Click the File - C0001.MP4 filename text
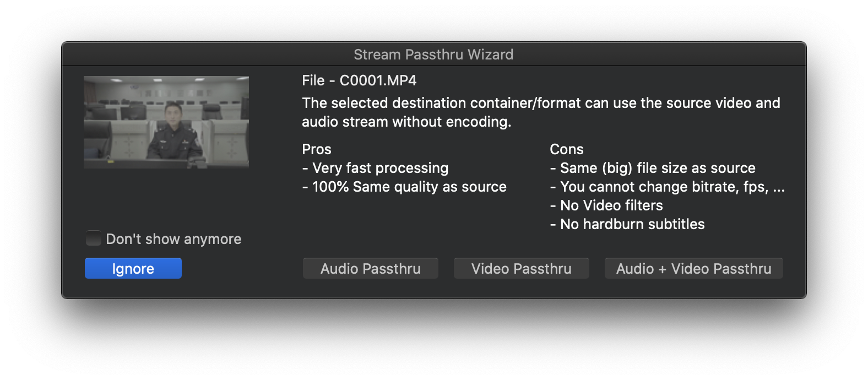Image resolution: width=868 pixels, height=380 pixels. click(359, 80)
